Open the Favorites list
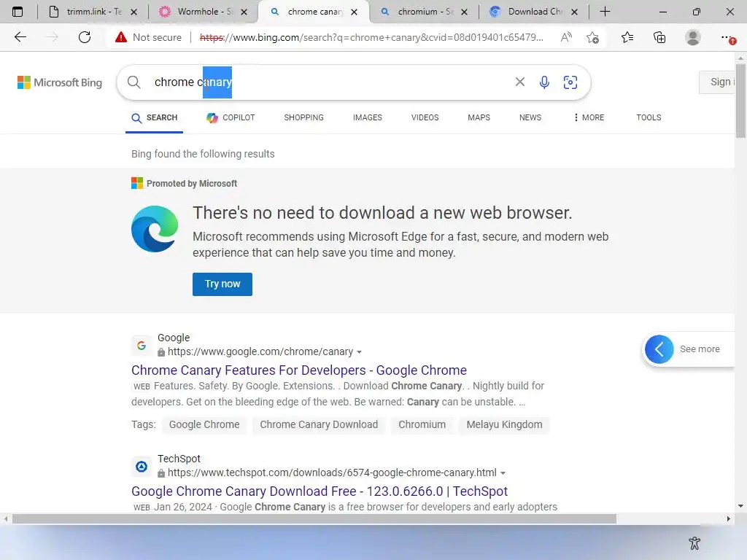The width and height of the screenshot is (747, 560). point(627,37)
